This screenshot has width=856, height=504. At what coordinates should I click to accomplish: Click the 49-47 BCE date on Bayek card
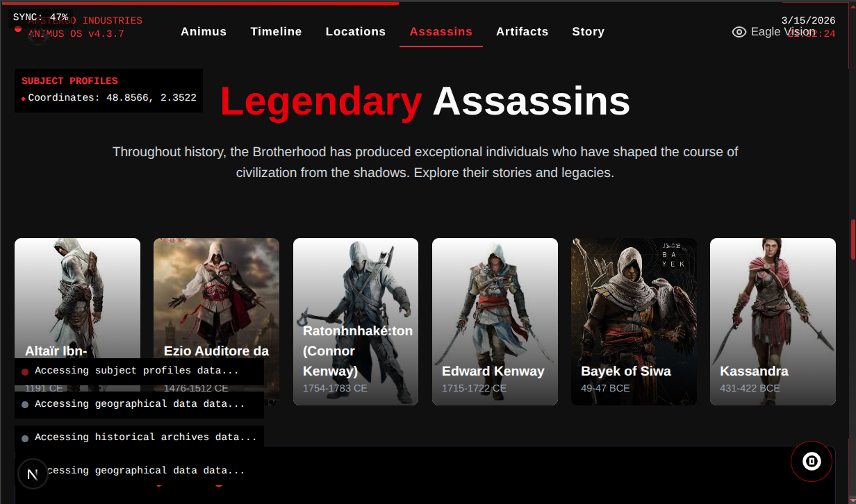click(605, 388)
